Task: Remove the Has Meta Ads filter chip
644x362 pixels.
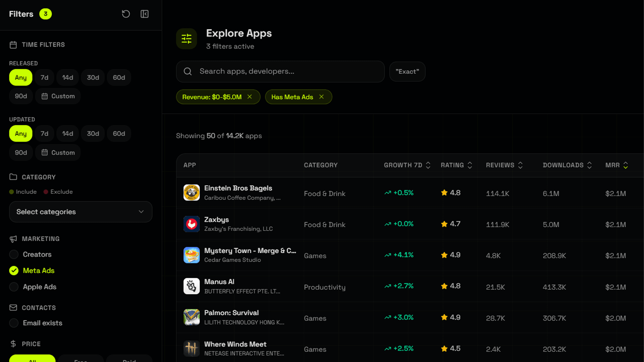Action: pyautogui.click(x=321, y=97)
